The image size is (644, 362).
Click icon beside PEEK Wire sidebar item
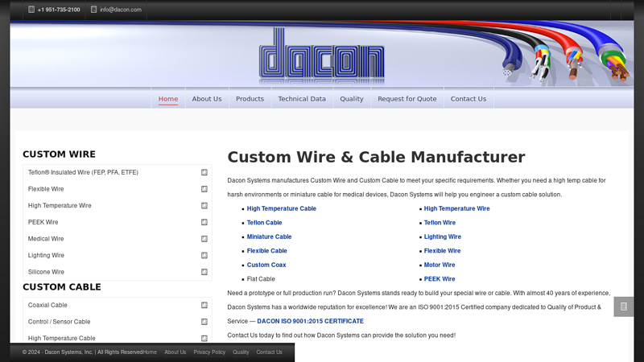pos(204,222)
